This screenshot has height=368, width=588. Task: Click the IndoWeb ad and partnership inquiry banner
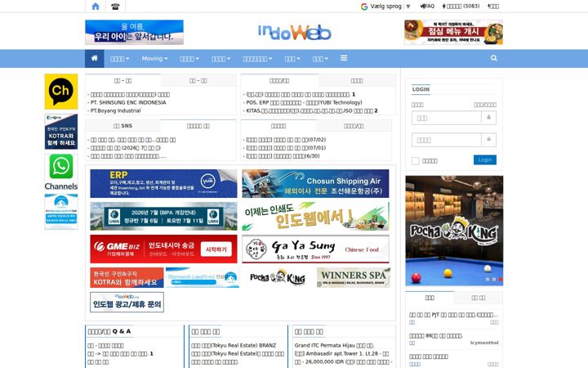tap(127, 303)
